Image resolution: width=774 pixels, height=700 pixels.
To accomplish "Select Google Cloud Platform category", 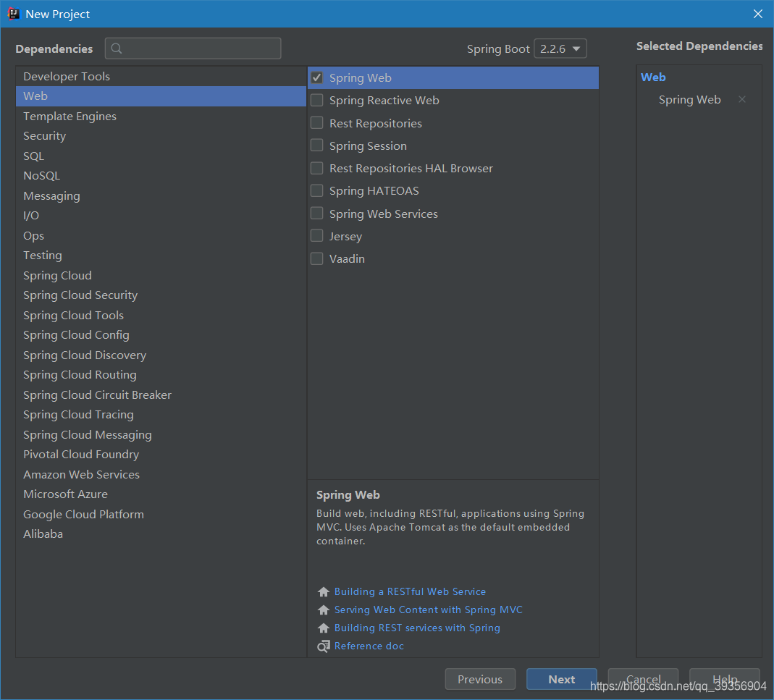I will click(161, 515).
